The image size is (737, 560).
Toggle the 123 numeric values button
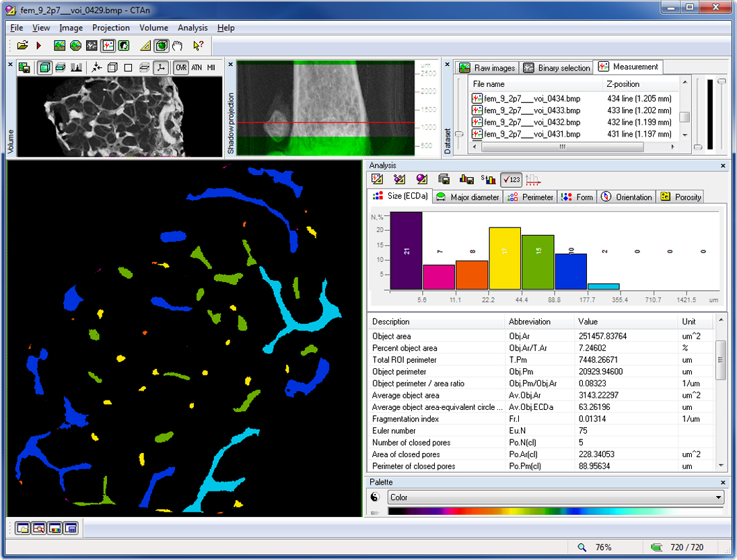coord(510,180)
